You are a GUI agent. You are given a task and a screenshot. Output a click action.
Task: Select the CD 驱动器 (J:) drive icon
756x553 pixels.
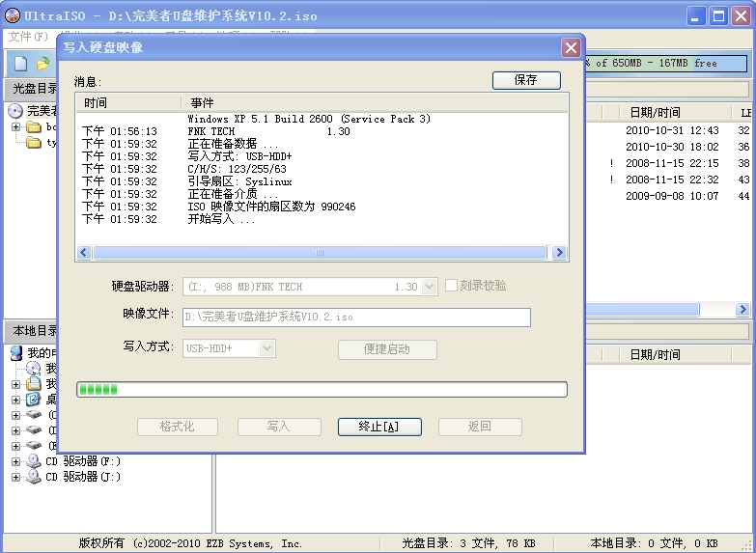pos(33,477)
